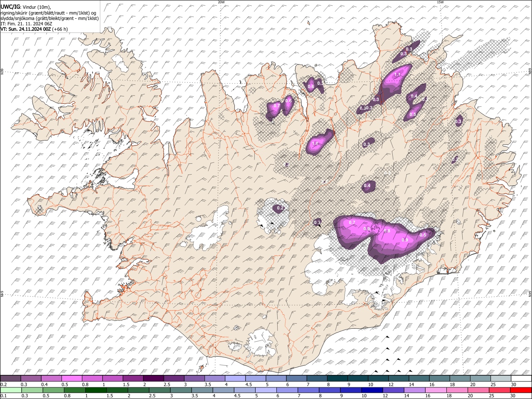Click the '0.1' label under the rain legend
Image resolution: width=532 pixels, height=399 pixels.
pyautogui.click(x=3, y=396)
